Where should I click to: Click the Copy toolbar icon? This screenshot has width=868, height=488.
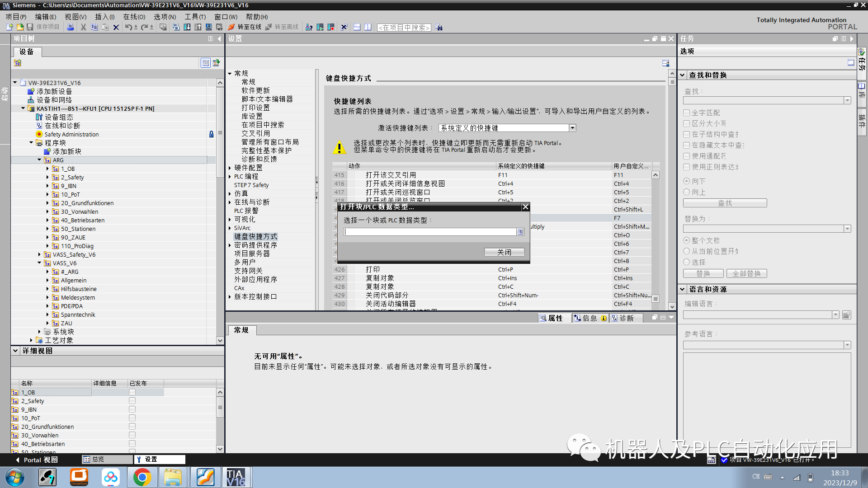[94, 27]
